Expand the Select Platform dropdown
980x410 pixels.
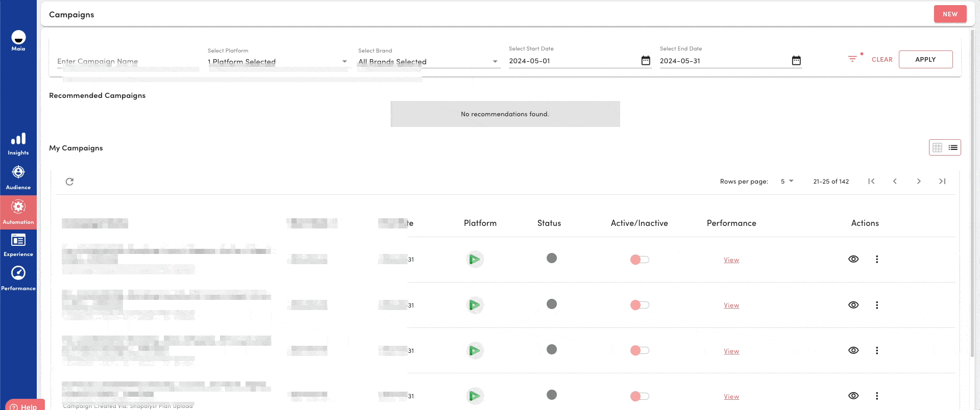[278, 62]
